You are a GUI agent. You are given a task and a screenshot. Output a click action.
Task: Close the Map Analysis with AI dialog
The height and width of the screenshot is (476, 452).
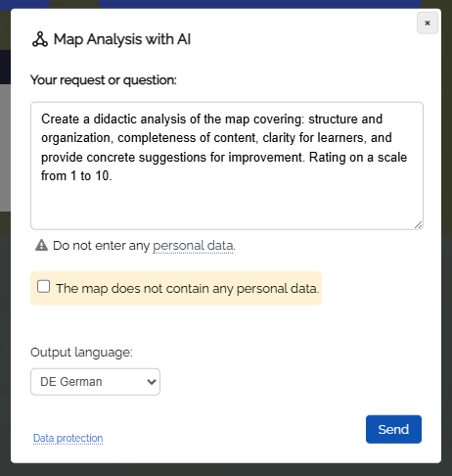[x=428, y=23]
